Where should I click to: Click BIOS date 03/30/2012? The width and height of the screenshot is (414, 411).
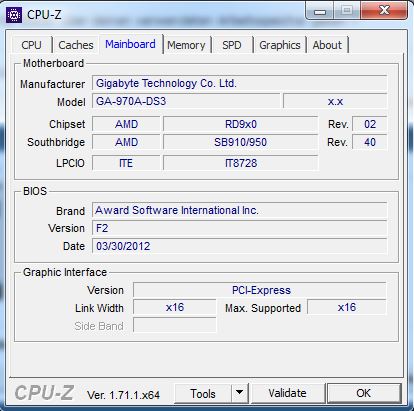(239, 246)
